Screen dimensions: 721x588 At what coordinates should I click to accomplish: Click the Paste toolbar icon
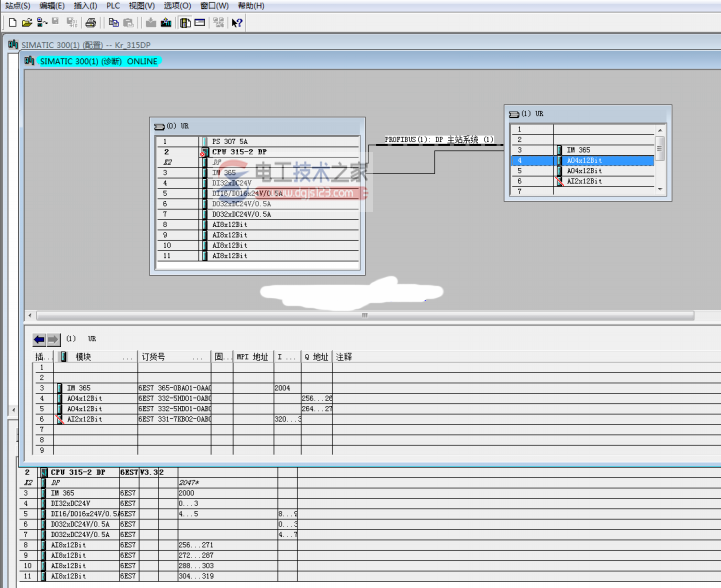[128, 23]
